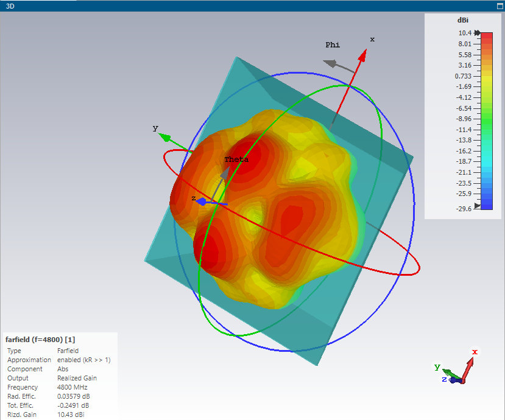This screenshot has height=420, width=505.
Task: Click the Output Realized Gain row
Action: click(x=52, y=378)
